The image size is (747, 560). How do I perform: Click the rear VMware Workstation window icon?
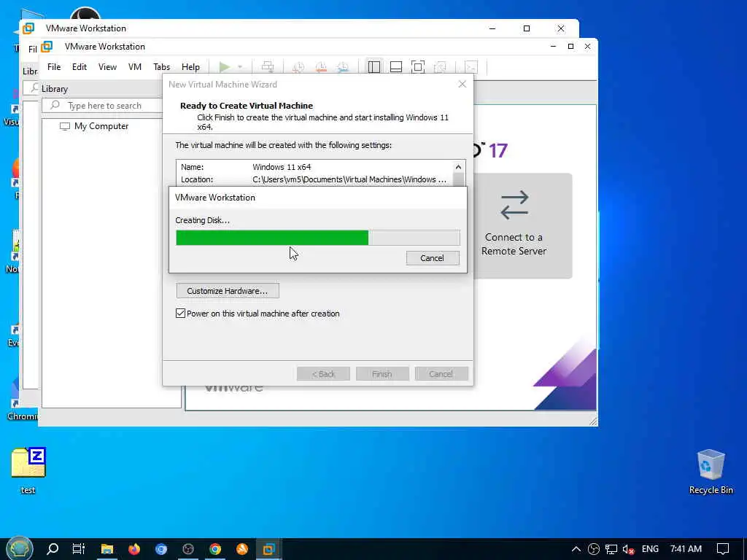pyautogui.click(x=28, y=28)
